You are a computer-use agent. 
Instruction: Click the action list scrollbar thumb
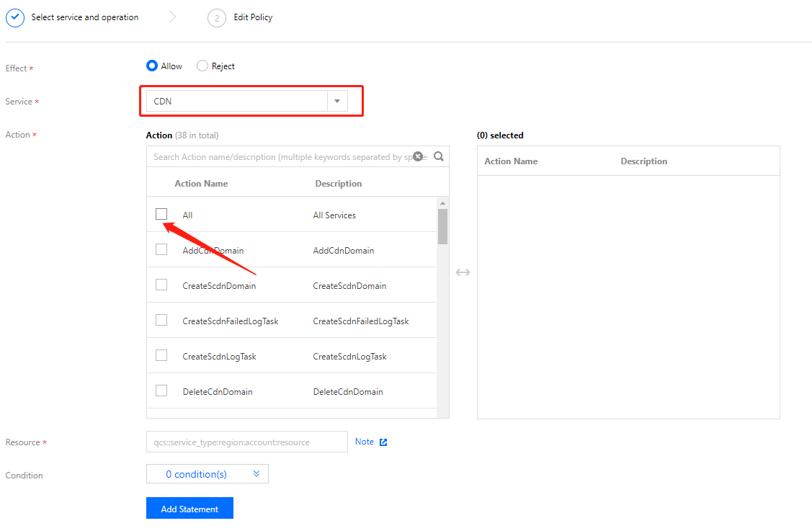point(442,226)
